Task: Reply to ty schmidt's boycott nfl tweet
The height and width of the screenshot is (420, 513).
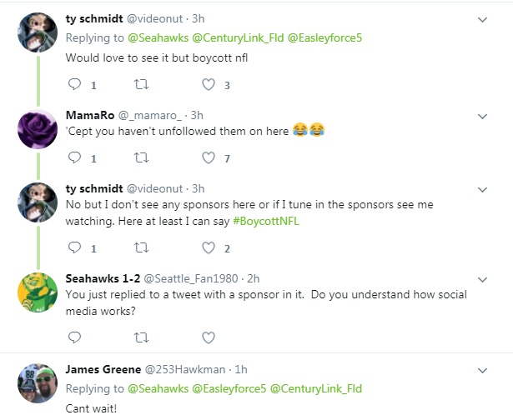Action: click(74, 84)
